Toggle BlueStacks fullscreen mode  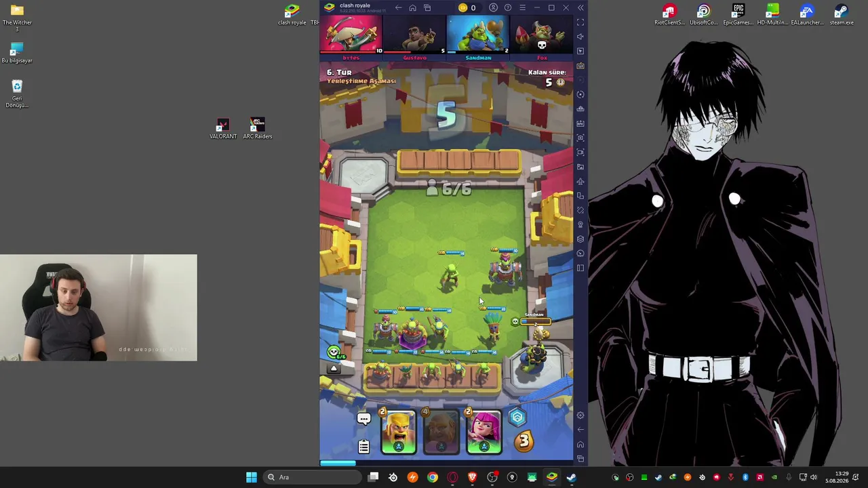click(x=580, y=22)
